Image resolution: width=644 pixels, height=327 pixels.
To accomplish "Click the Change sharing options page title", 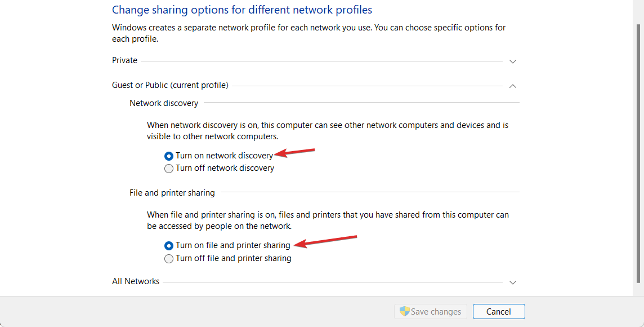I will point(242,10).
